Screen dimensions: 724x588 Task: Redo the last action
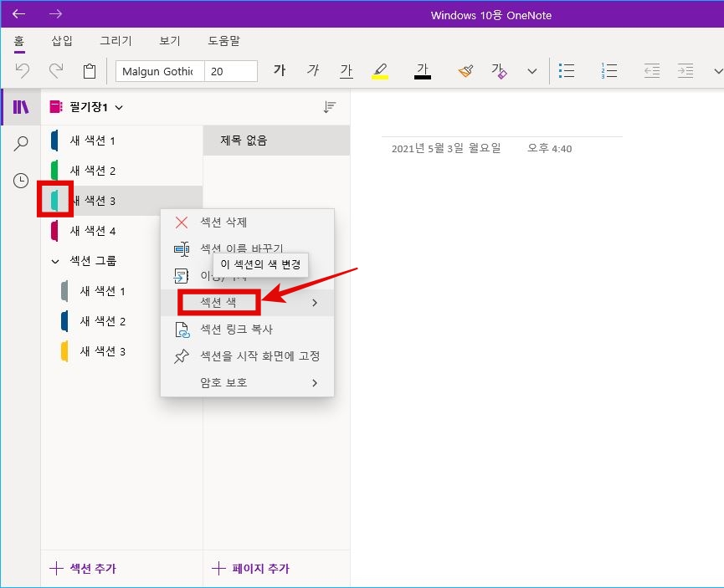56,70
